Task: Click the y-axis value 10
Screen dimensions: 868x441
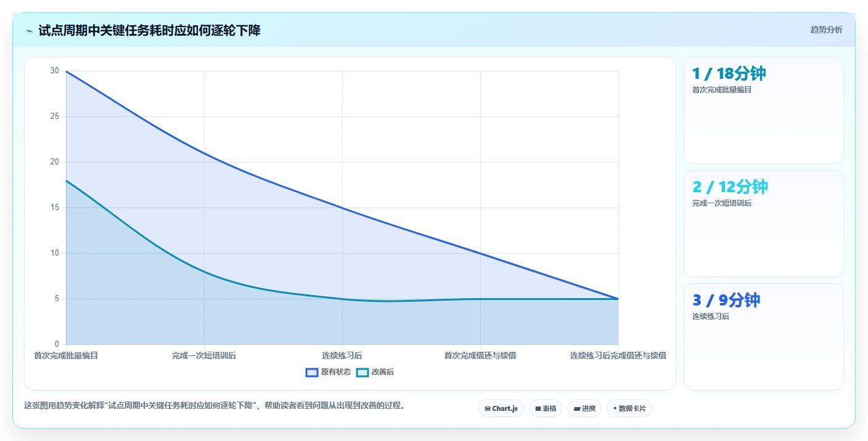Action: (55, 253)
